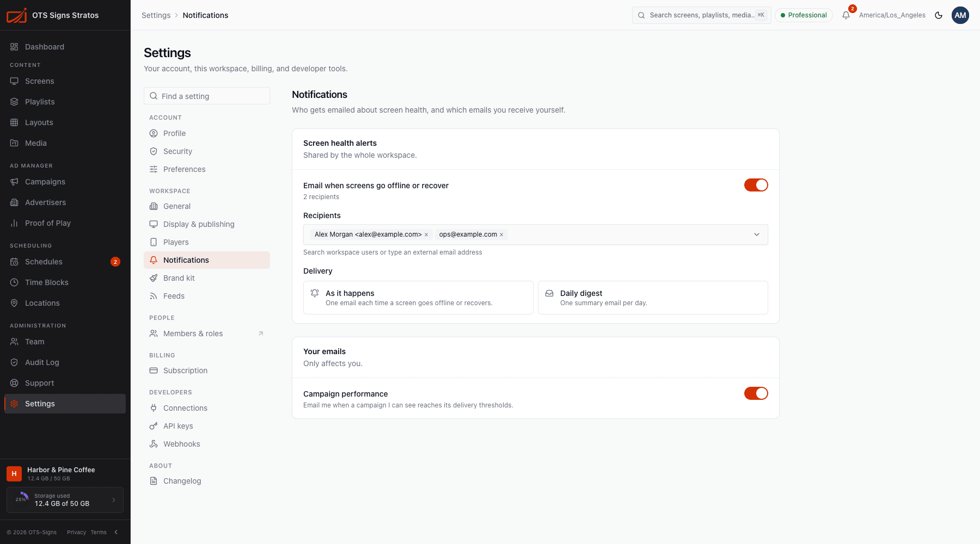Click the OTS Signs Stratos logo
Viewport: 980px width, 544px height.
tap(16, 15)
